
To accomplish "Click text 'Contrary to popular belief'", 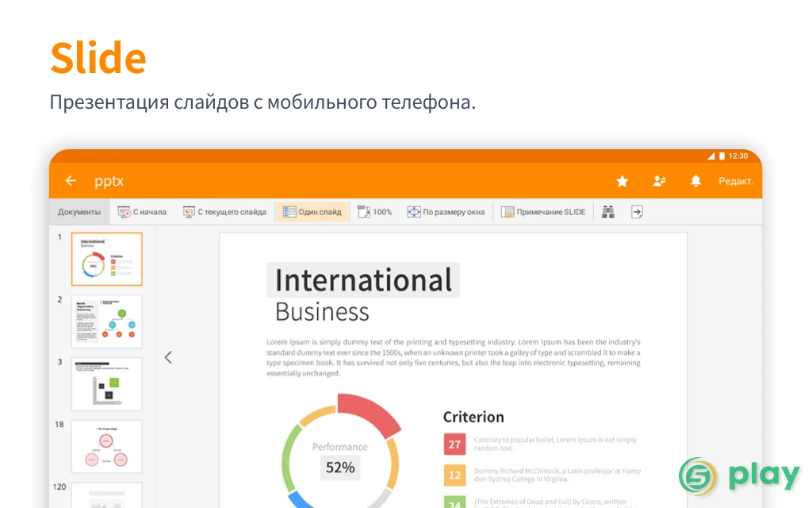I will tap(512, 440).
